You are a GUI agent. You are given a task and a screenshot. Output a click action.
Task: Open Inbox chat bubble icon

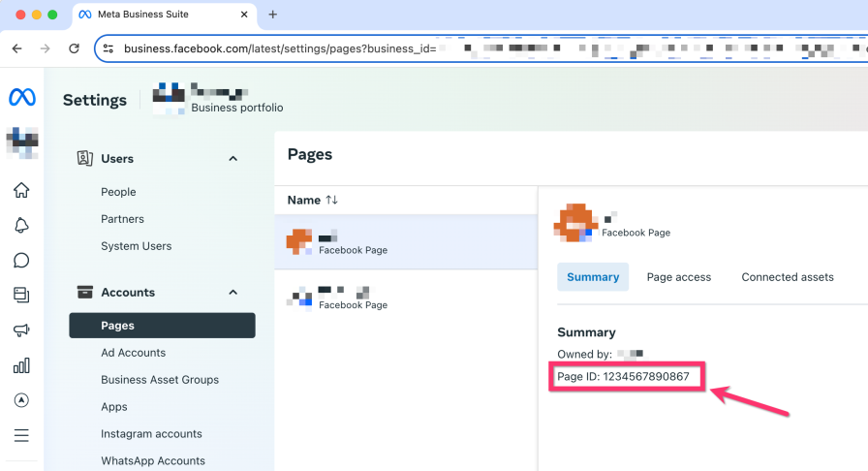[21, 260]
